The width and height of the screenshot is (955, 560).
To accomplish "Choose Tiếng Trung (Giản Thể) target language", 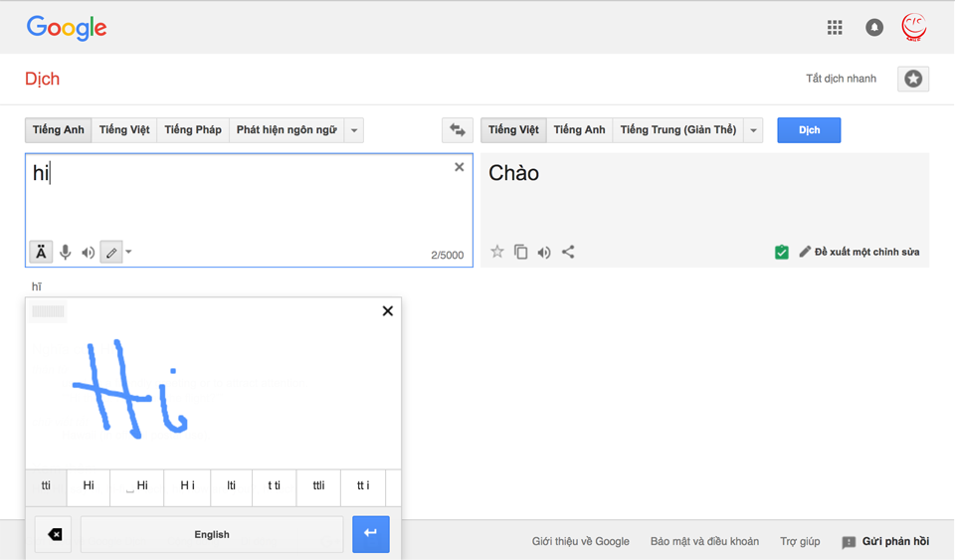I will pyautogui.click(x=677, y=130).
